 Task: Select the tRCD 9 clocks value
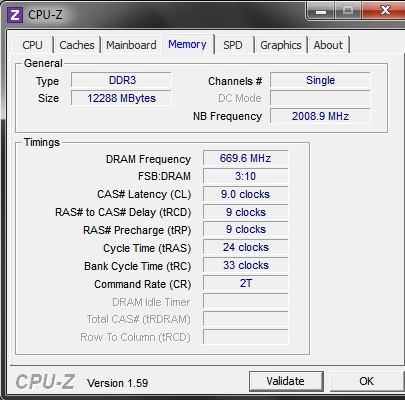(246, 212)
